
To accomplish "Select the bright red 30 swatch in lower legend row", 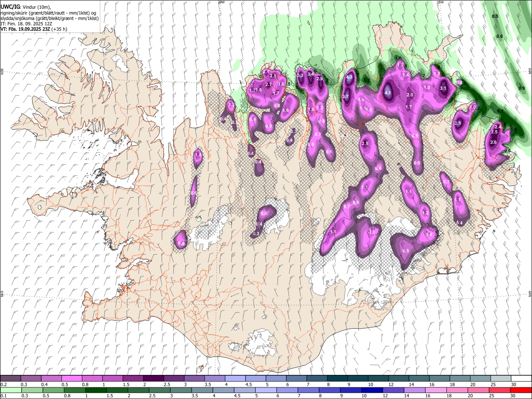I will 521,390.
